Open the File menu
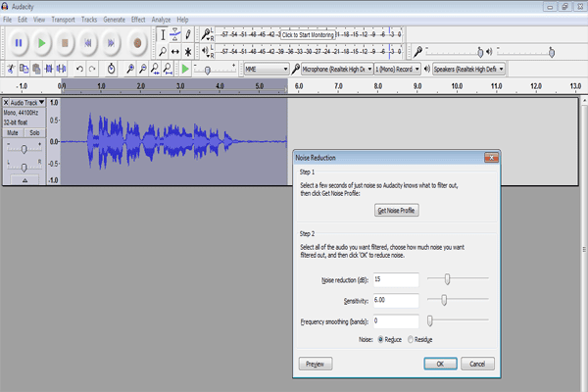Viewport: 588px width, 392px height. tap(7, 20)
